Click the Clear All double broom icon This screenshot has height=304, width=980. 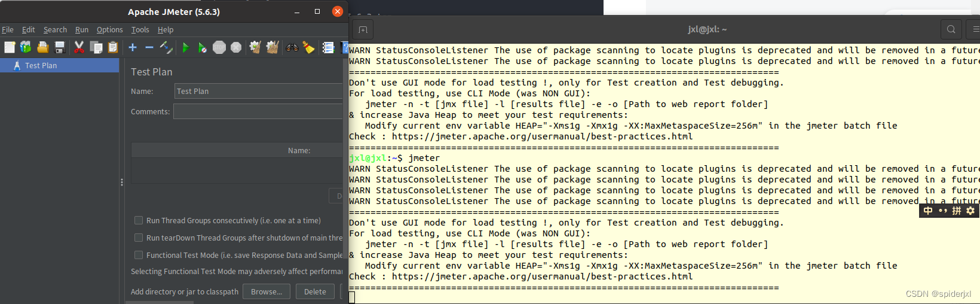point(272,47)
